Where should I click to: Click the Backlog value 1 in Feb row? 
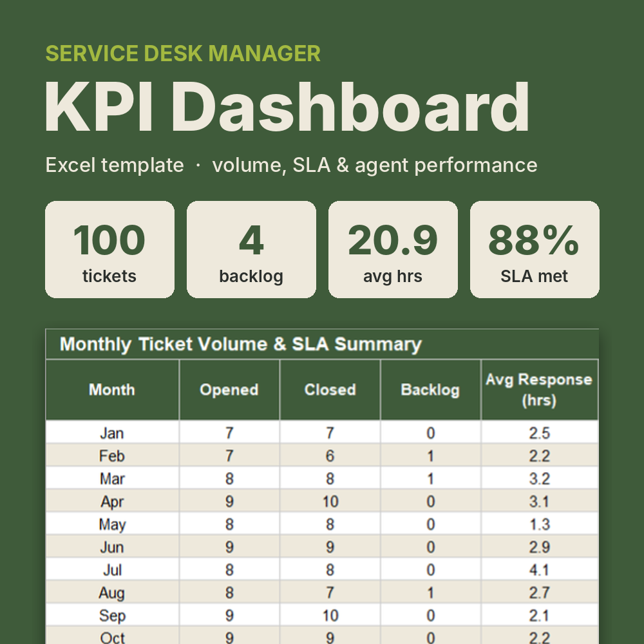[x=430, y=456]
